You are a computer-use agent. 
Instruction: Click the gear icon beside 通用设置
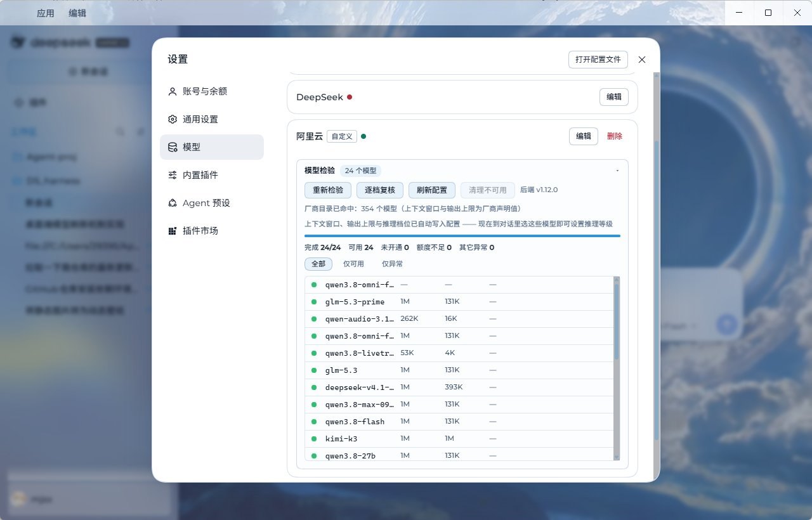click(172, 119)
